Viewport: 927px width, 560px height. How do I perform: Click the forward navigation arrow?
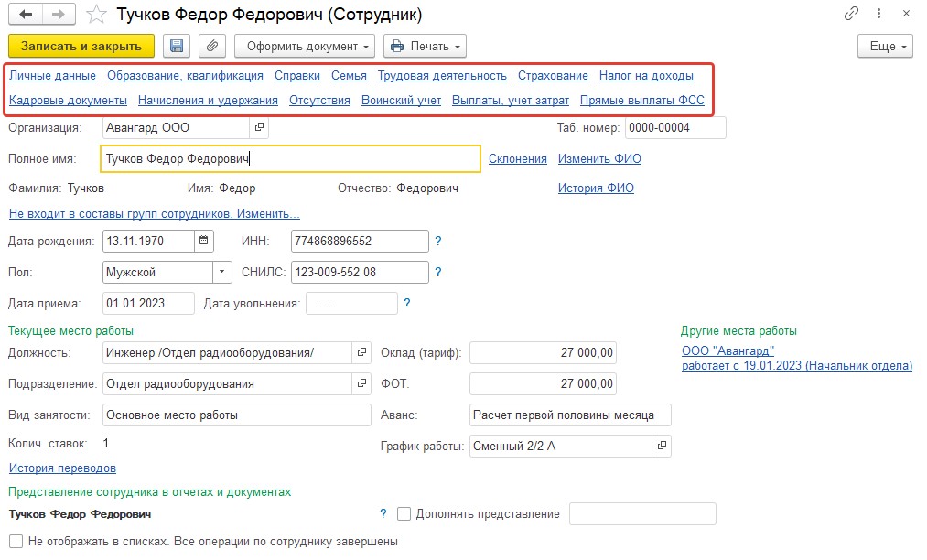pos(59,15)
